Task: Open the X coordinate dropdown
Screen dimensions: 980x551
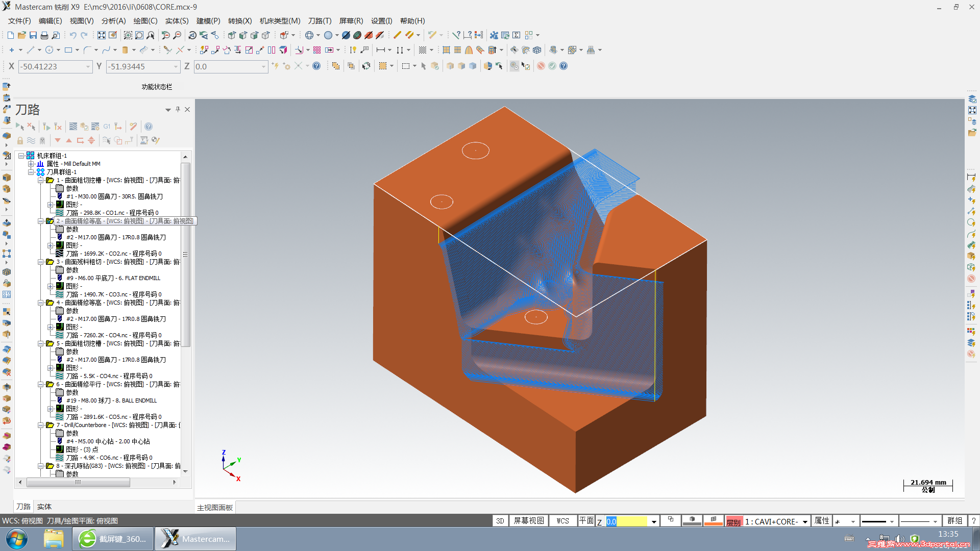Action: coord(88,66)
